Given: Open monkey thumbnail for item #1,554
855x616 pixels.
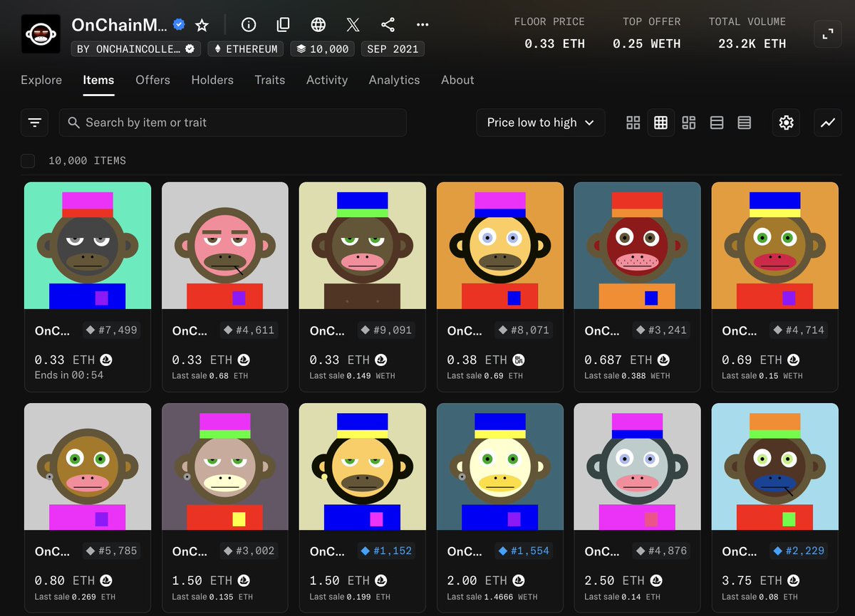Looking at the screenshot, I should coord(500,466).
